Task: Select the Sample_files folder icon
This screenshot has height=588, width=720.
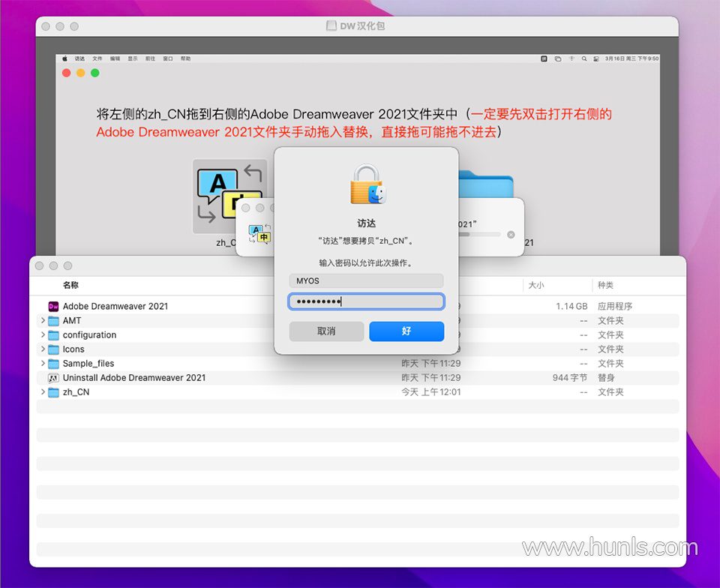Action: [54, 364]
